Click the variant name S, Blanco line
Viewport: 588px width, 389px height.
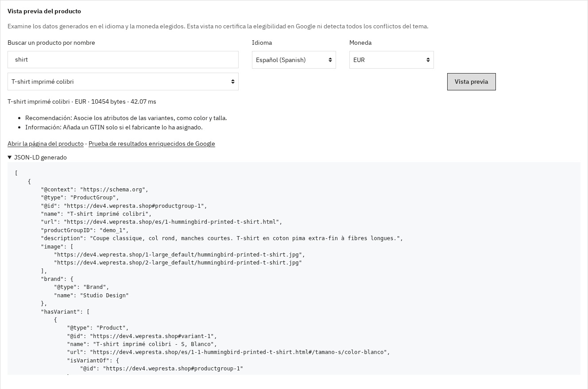click(x=142, y=344)
